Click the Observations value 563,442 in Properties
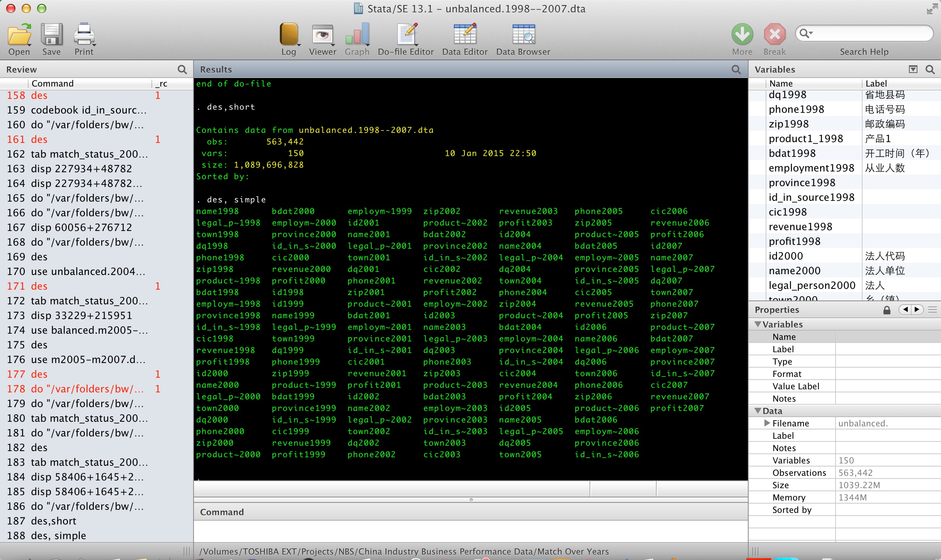Image resolution: width=941 pixels, height=560 pixels. [x=855, y=473]
